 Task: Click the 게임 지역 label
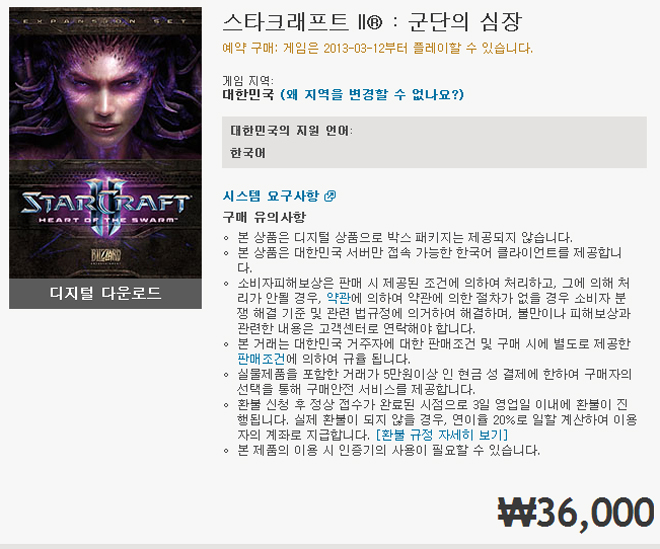click(248, 80)
